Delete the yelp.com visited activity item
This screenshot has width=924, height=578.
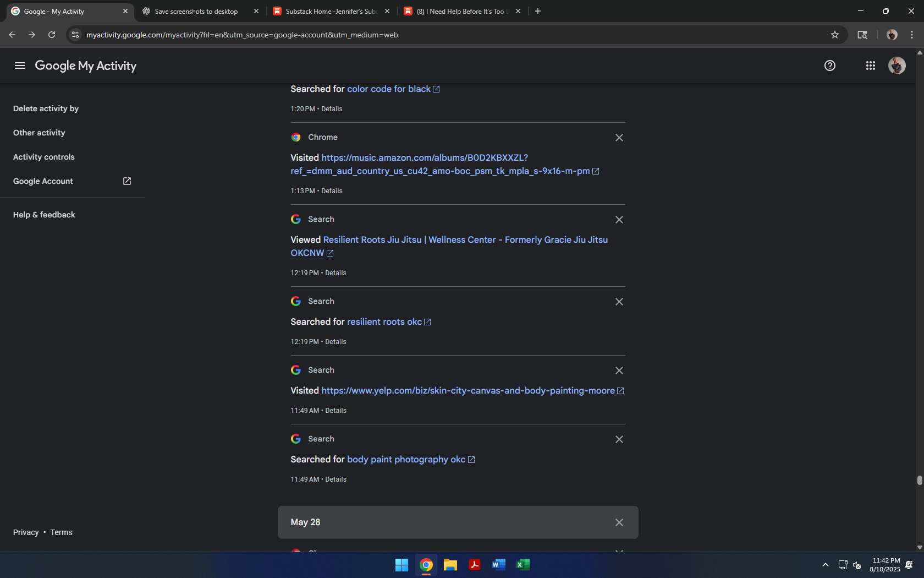pos(619,370)
